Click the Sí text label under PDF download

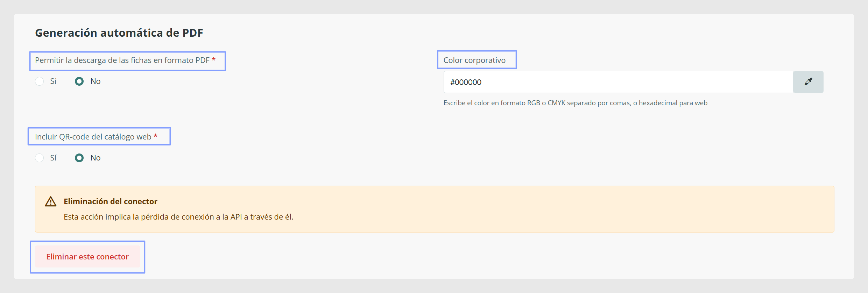pos(53,81)
